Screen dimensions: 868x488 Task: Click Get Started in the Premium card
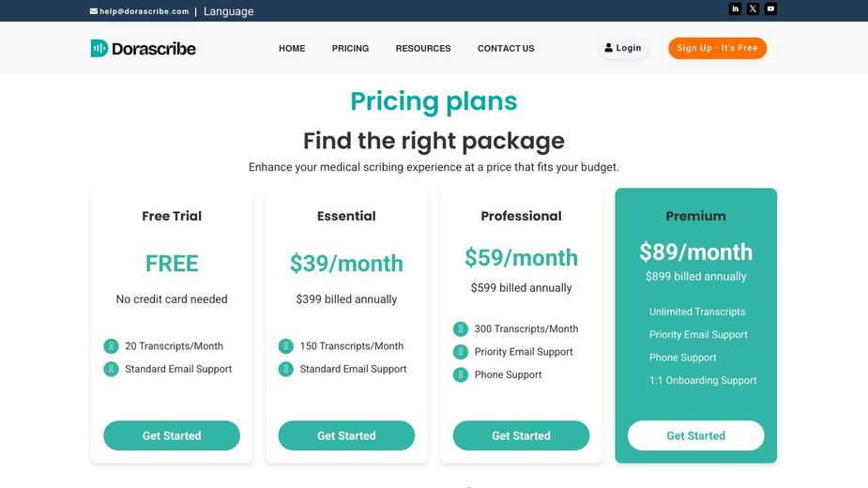(x=695, y=435)
